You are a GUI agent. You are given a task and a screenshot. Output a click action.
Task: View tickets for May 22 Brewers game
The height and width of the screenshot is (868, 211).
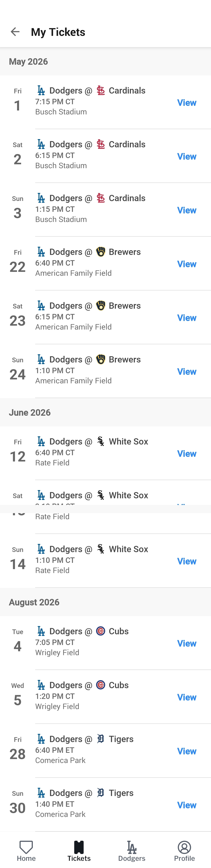(187, 264)
